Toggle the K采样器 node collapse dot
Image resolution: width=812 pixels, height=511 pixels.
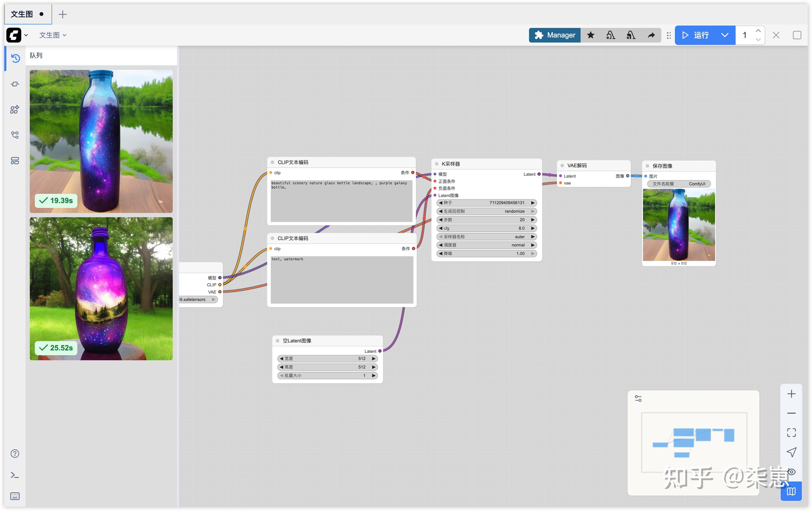click(x=436, y=164)
